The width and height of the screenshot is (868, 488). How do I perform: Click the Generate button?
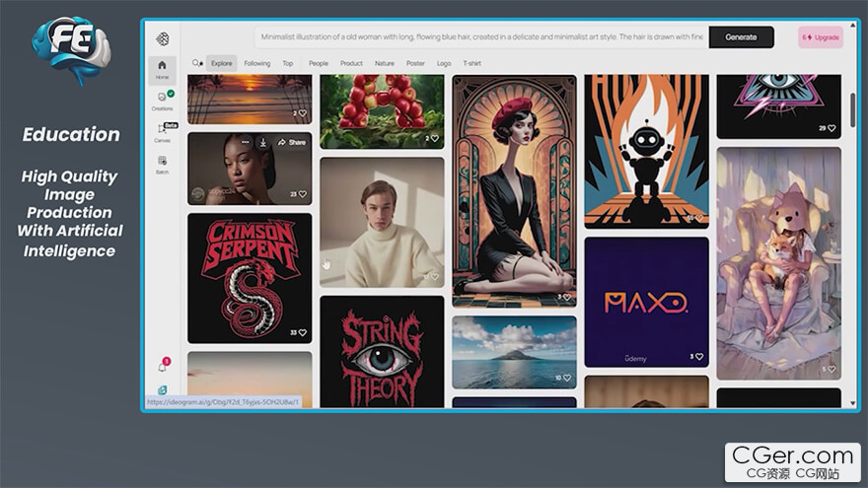tap(741, 37)
